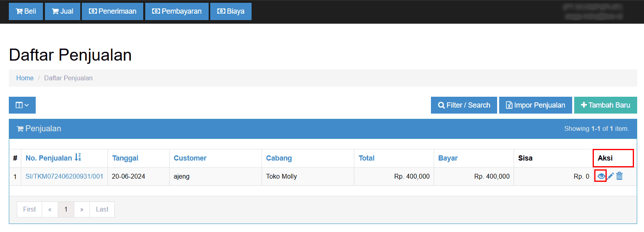644x232 pixels.
Task: Delete the sale using the trash icon
Action: pyautogui.click(x=620, y=176)
